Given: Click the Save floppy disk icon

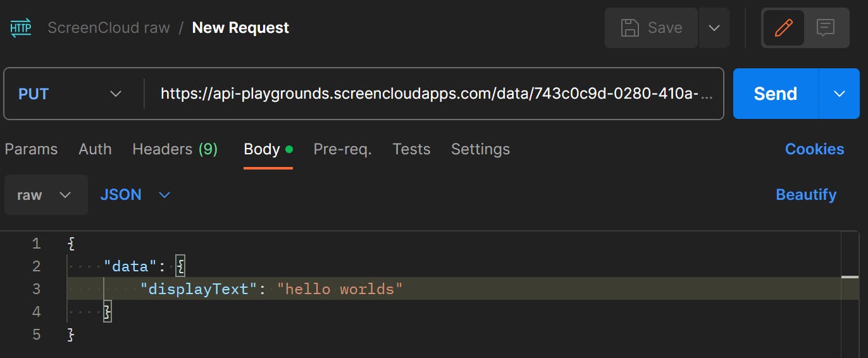Looking at the screenshot, I should [630, 28].
